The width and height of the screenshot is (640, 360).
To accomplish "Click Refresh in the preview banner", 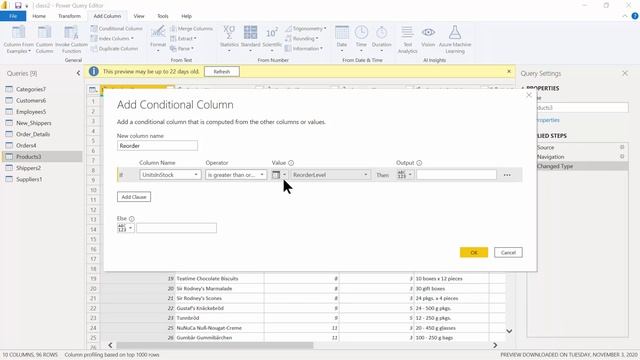I will pyautogui.click(x=222, y=71).
